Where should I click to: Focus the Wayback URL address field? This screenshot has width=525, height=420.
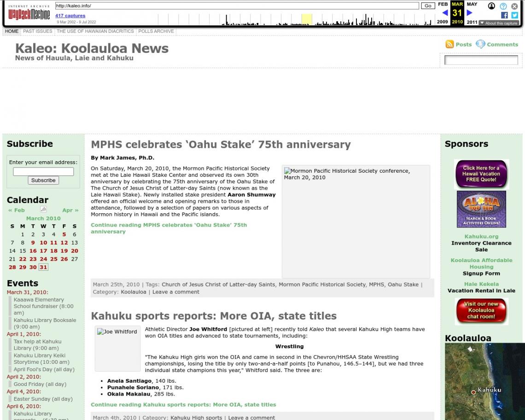pos(237,6)
